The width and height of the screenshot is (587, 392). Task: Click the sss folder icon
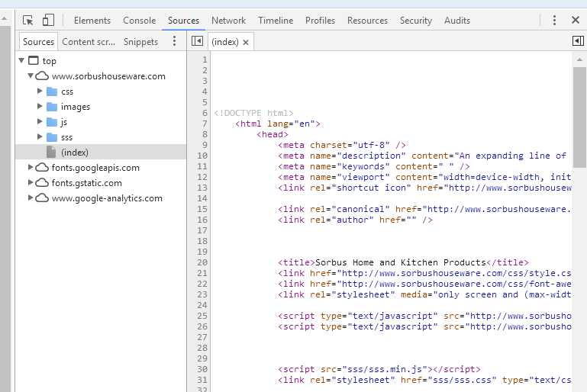52,137
